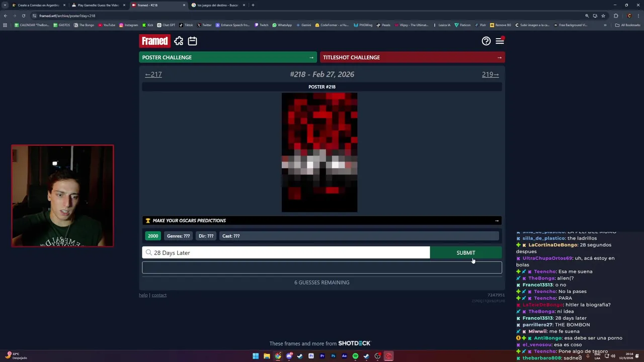Open the puzzle piece games icon
Screen dimensions: 644x362
(x=179, y=41)
